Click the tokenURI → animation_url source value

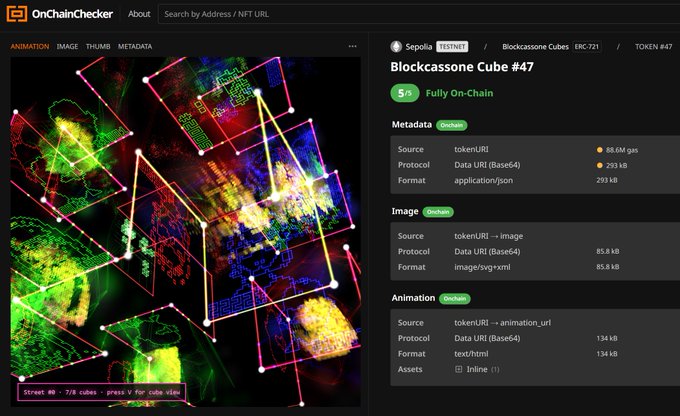(503, 323)
